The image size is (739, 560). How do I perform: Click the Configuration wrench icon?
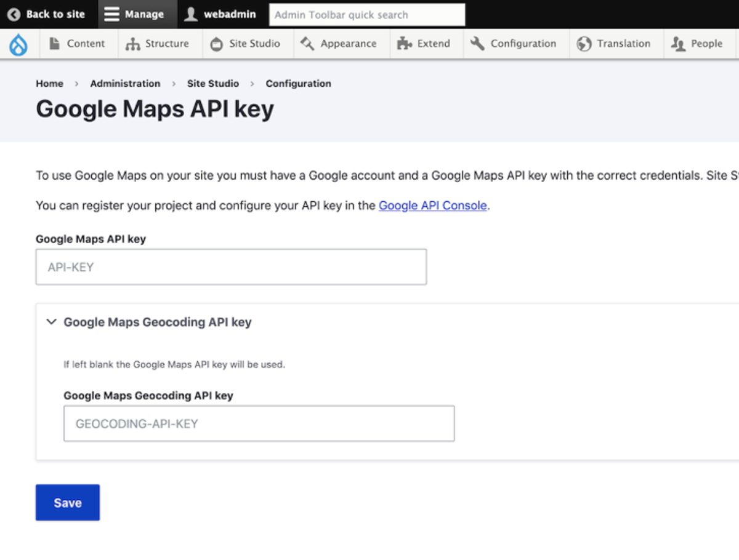[x=477, y=44]
